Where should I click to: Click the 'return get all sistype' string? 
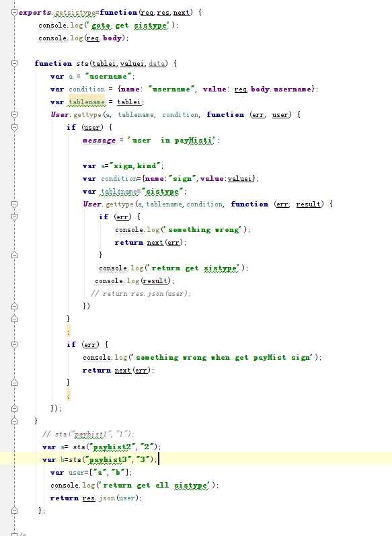pos(155,486)
